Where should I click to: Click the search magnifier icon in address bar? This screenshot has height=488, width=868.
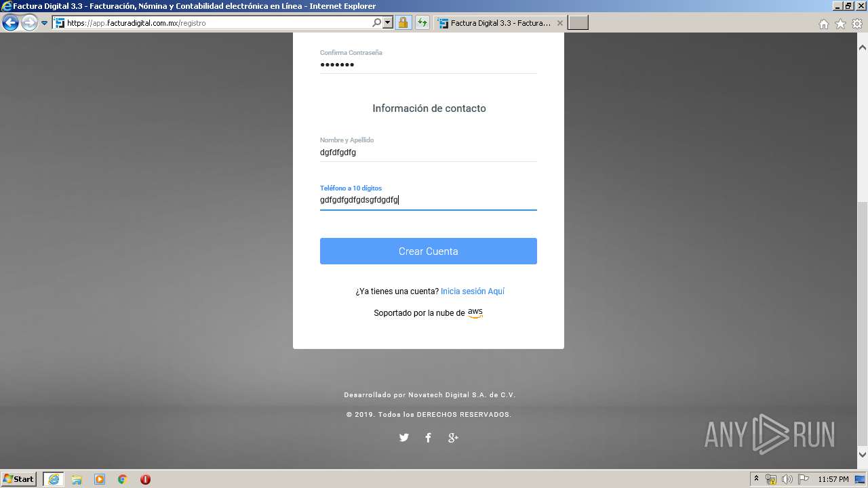tap(376, 23)
